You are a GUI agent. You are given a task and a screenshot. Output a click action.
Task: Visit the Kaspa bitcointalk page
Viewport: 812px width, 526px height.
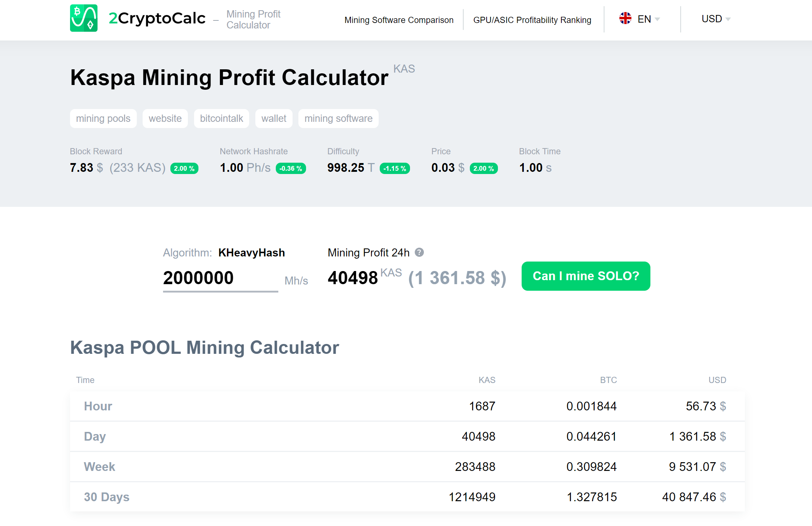click(221, 118)
